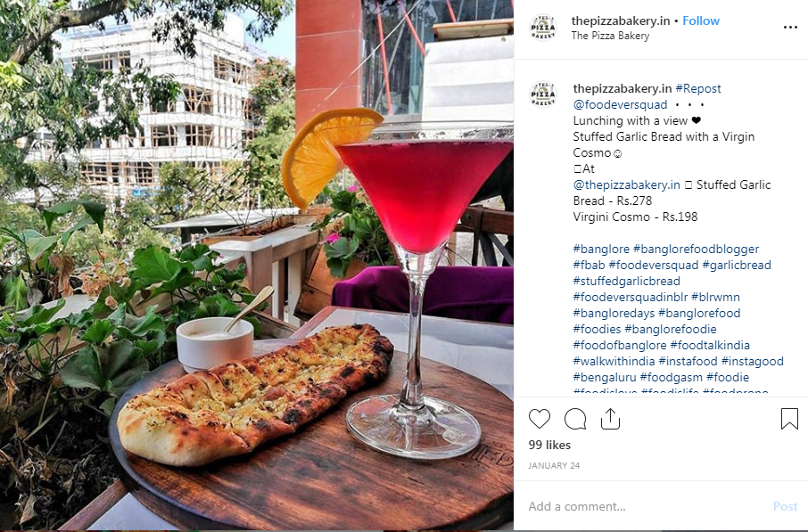Open the #Repost hashtag
Screen dimensions: 808x532
tap(698, 88)
